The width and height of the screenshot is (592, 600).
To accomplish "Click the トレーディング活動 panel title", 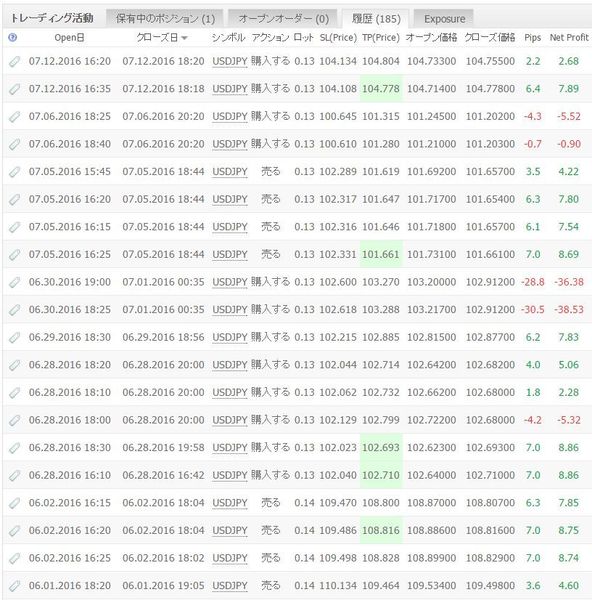I will [x=52, y=18].
